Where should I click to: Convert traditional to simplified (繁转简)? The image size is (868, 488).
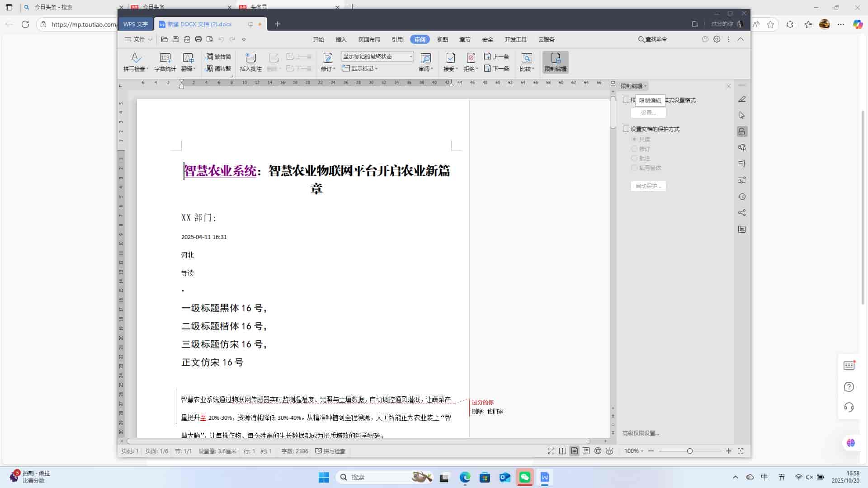click(218, 56)
